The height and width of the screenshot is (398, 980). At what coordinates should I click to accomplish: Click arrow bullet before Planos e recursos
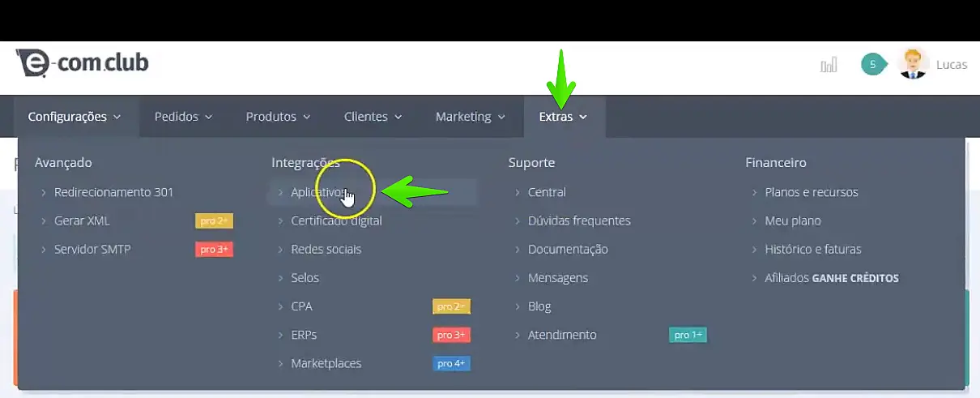point(755,193)
